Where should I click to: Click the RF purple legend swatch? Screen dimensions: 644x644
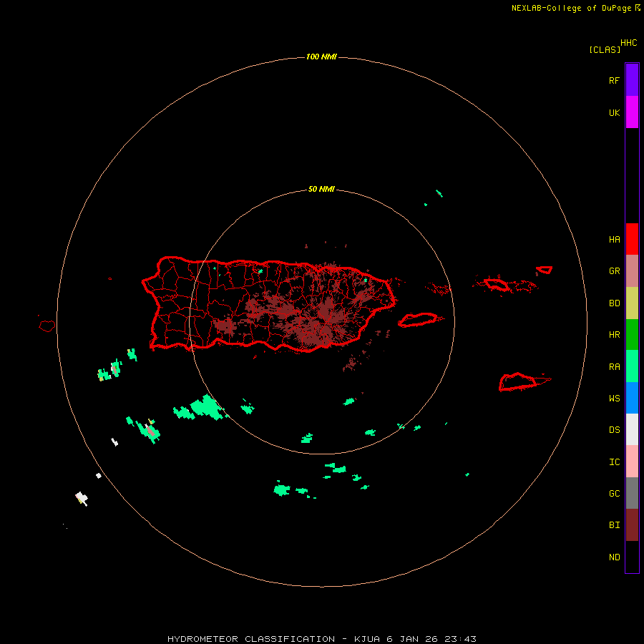632,80
